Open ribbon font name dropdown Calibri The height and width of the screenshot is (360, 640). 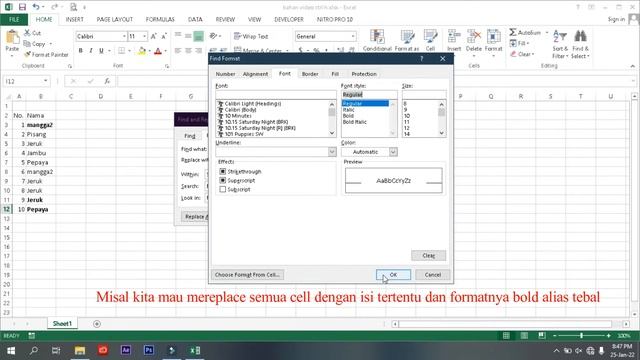pos(124,36)
